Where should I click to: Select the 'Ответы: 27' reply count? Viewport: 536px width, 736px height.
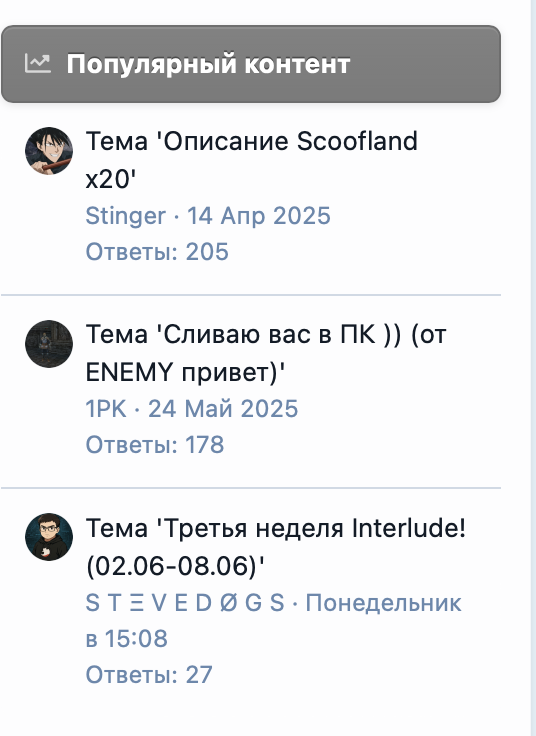149,675
